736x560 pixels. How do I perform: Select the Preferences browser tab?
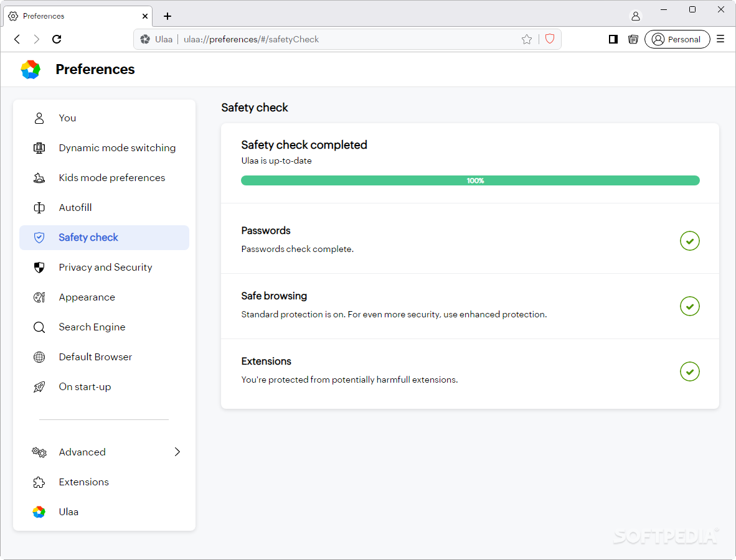(78, 16)
